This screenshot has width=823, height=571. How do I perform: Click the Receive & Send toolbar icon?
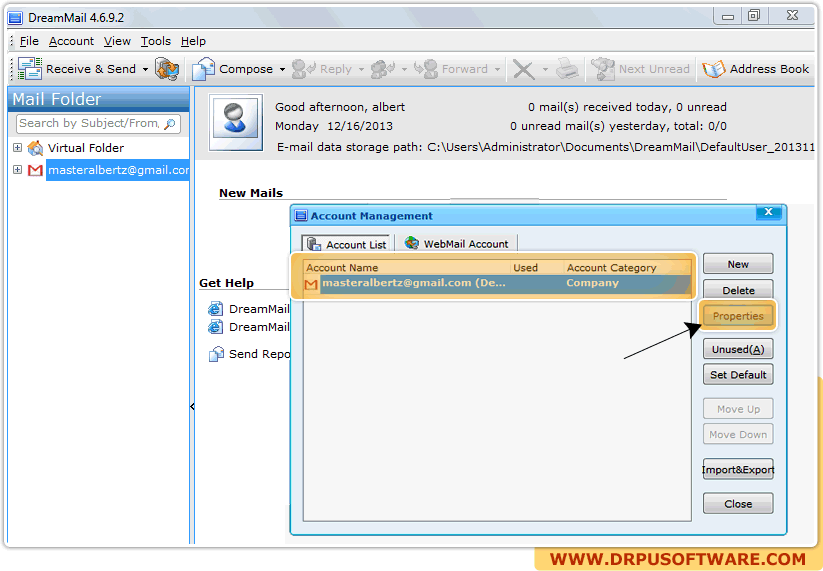[30, 69]
